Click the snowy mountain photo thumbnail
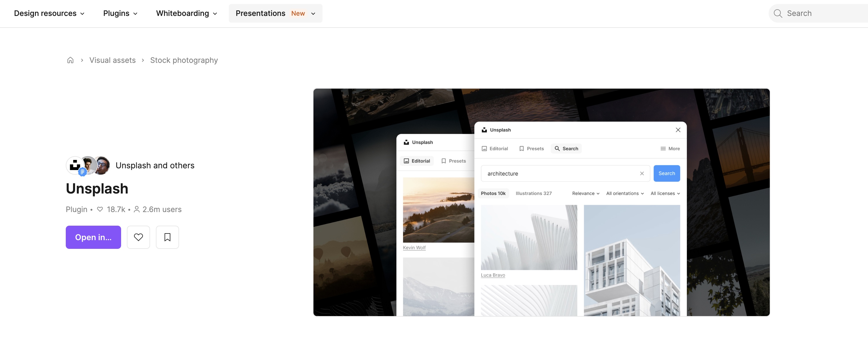 pos(438,287)
